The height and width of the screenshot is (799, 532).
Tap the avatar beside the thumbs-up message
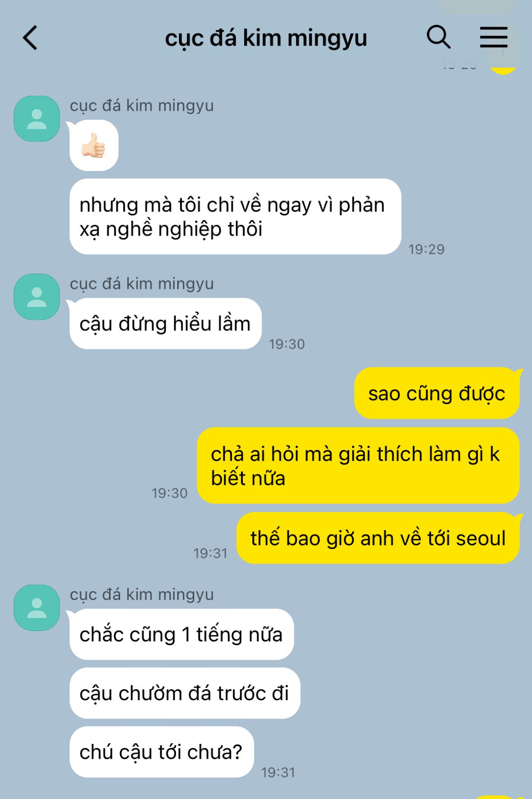click(37, 119)
